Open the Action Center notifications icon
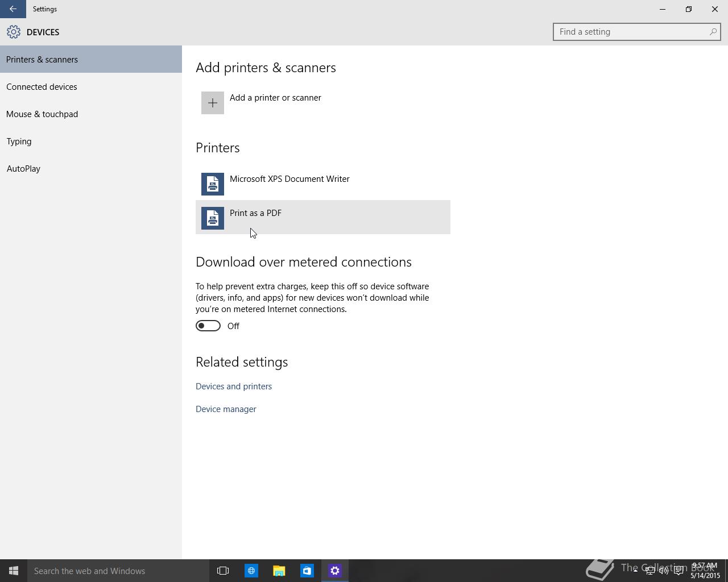Screen dimensions: 728x582 point(679,571)
